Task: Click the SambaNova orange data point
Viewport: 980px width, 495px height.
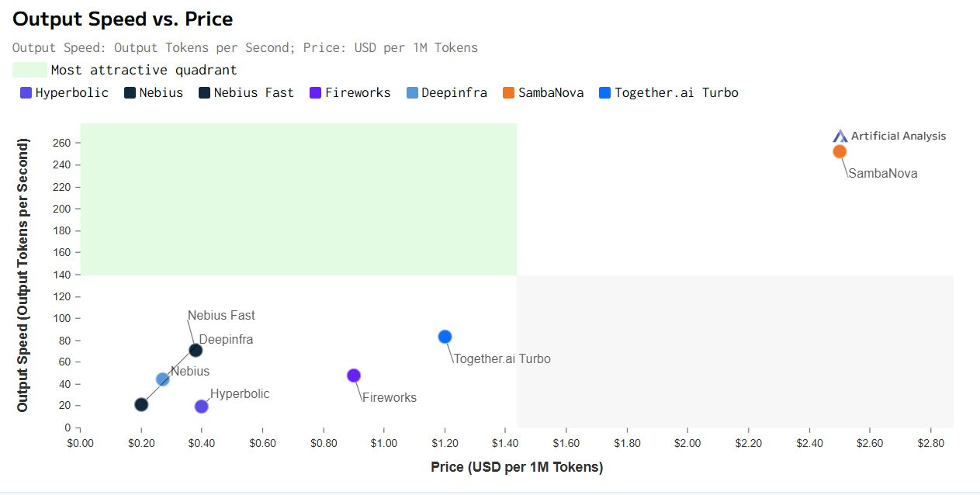Action: pos(840,151)
